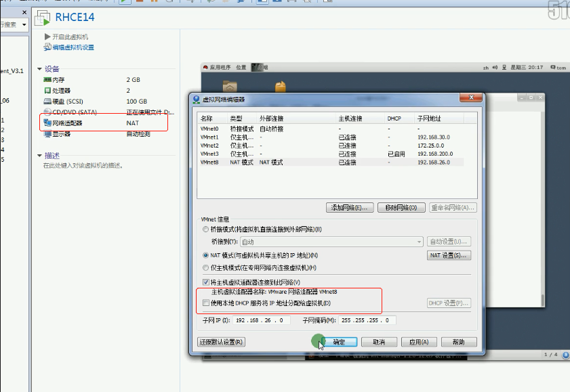Click the hard disk (SCSI) icon
The width and height of the screenshot is (570, 392).
tap(47, 102)
